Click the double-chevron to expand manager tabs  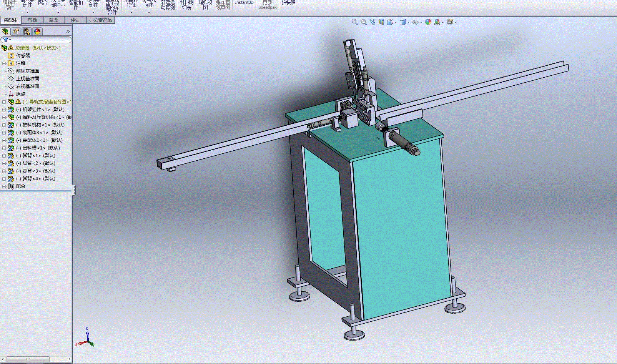click(68, 32)
